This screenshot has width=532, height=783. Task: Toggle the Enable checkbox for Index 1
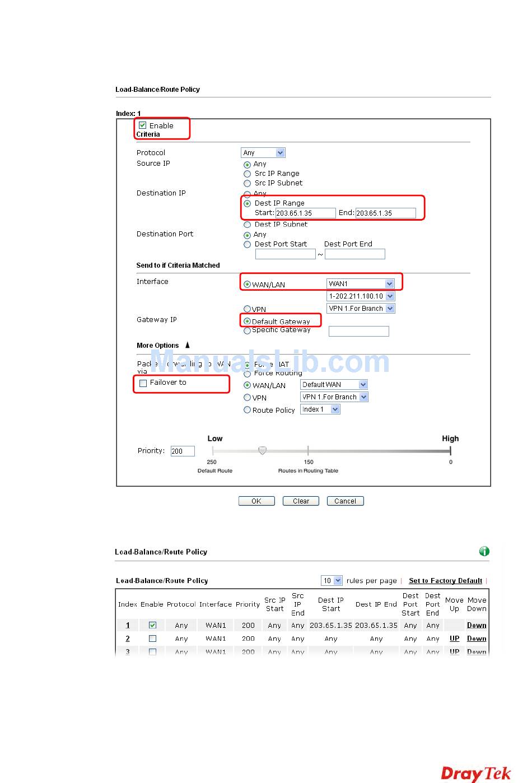pyautogui.click(x=143, y=125)
